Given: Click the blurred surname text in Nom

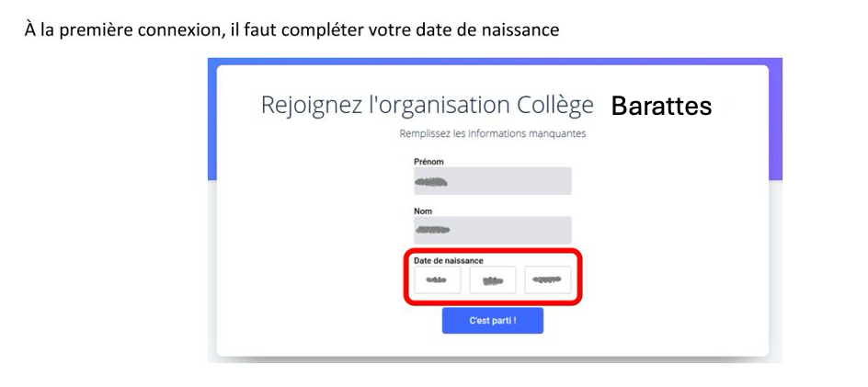Looking at the screenshot, I should 433,230.
